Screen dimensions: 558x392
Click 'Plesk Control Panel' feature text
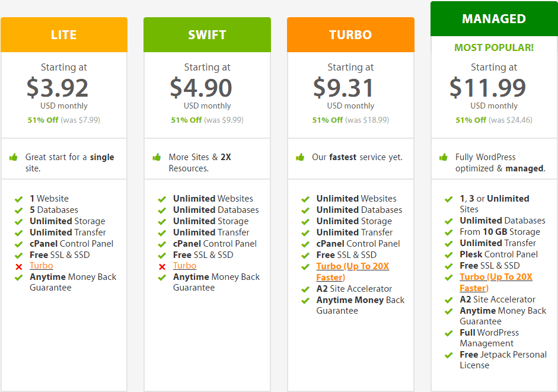click(499, 254)
